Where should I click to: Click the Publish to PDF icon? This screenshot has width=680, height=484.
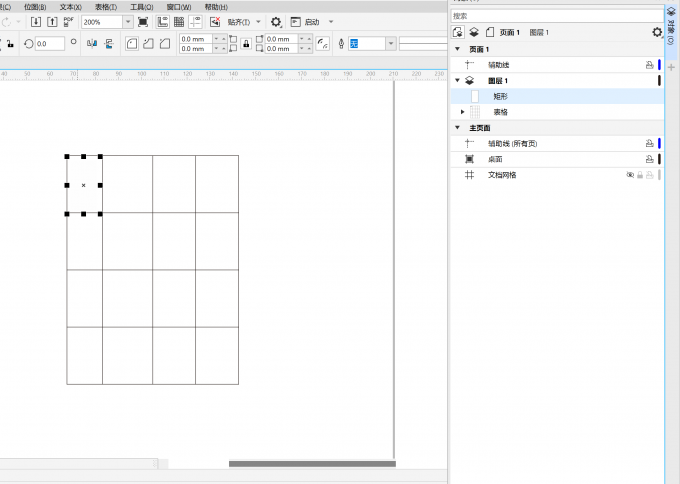[x=69, y=22]
